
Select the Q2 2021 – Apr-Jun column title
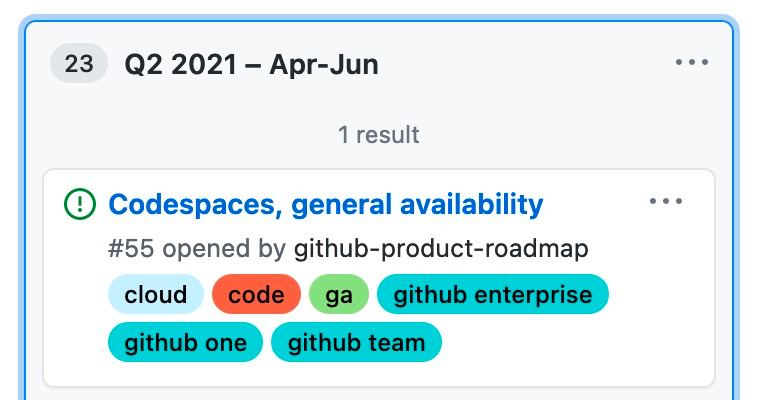251,64
